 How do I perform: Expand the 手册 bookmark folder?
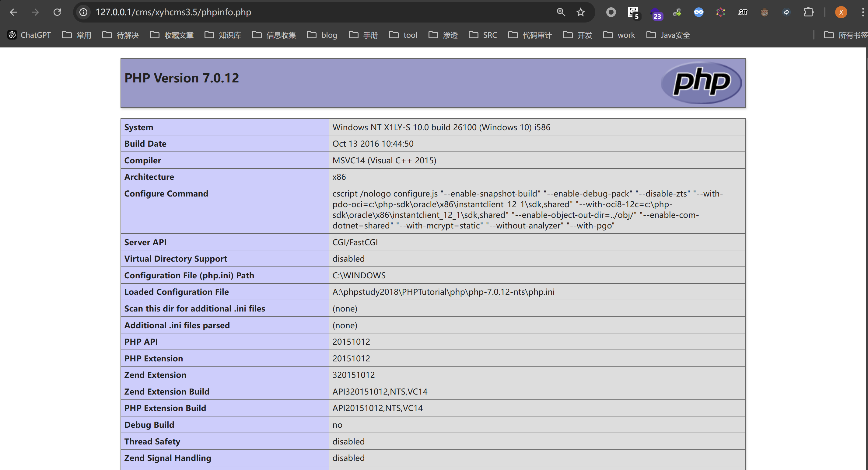click(x=363, y=35)
